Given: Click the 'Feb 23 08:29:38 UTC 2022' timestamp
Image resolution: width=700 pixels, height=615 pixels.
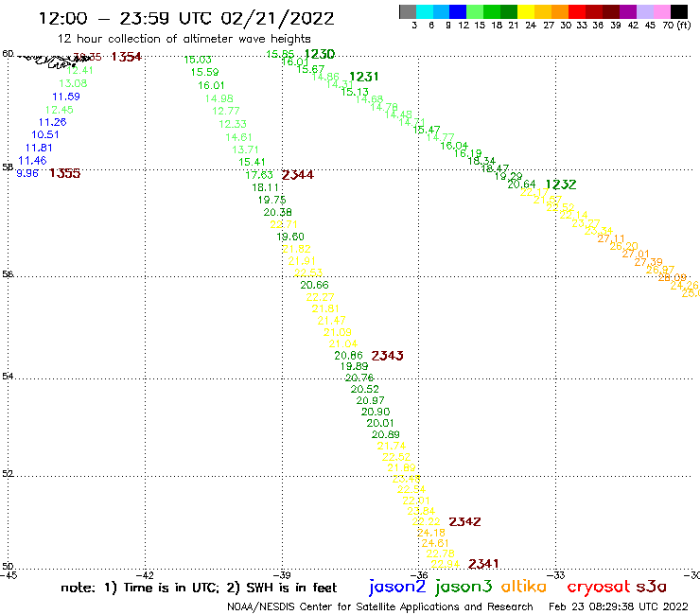Looking at the screenshot, I should click(619, 606).
